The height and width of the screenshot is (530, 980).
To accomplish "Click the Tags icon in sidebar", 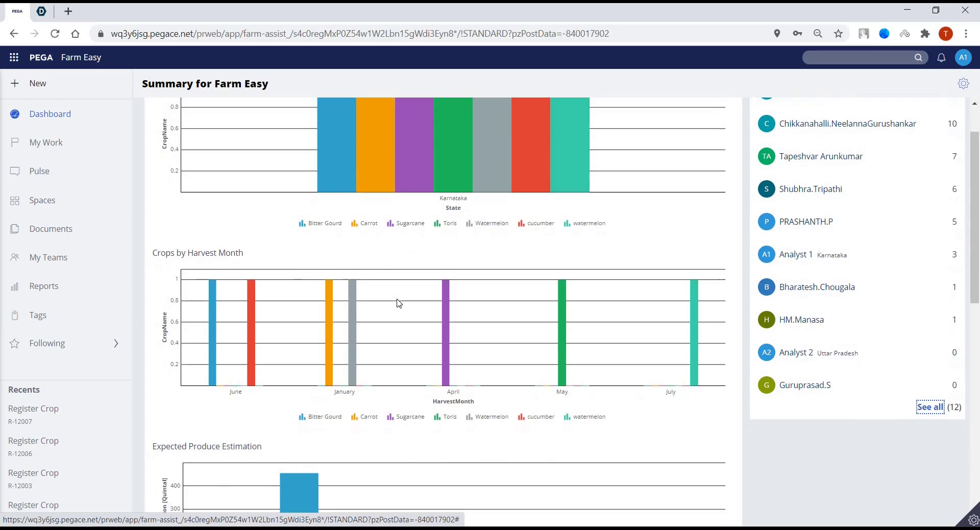I will pyautogui.click(x=15, y=315).
